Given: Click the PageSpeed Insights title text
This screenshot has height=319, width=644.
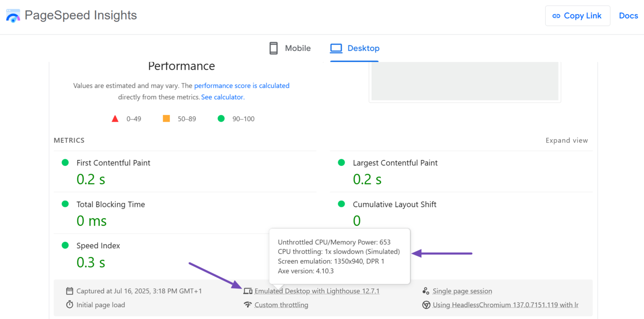Looking at the screenshot, I should tap(81, 15).
